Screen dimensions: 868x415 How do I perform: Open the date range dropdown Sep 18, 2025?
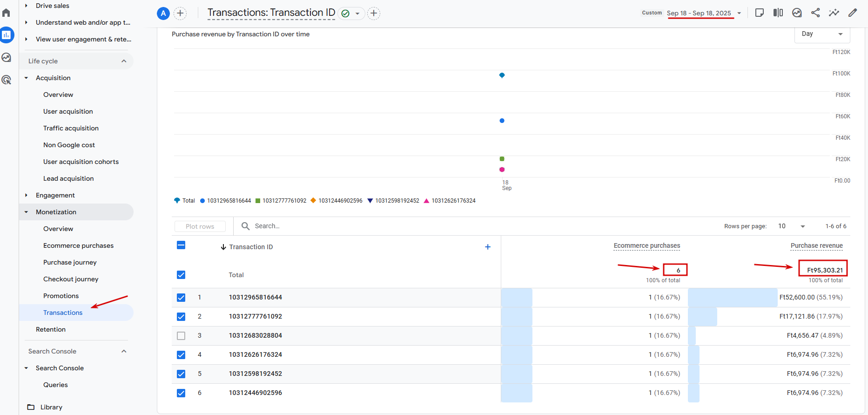click(704, 13)
